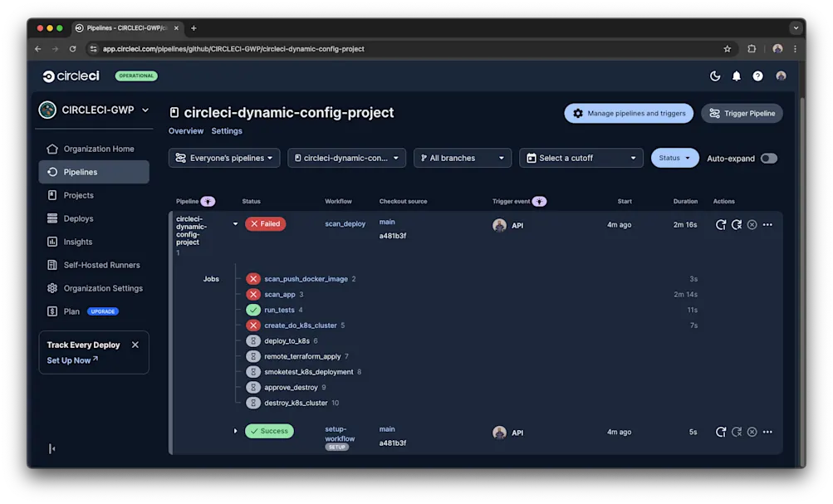Open circleci-dynamic-con... project dropdown

point(346,158)
